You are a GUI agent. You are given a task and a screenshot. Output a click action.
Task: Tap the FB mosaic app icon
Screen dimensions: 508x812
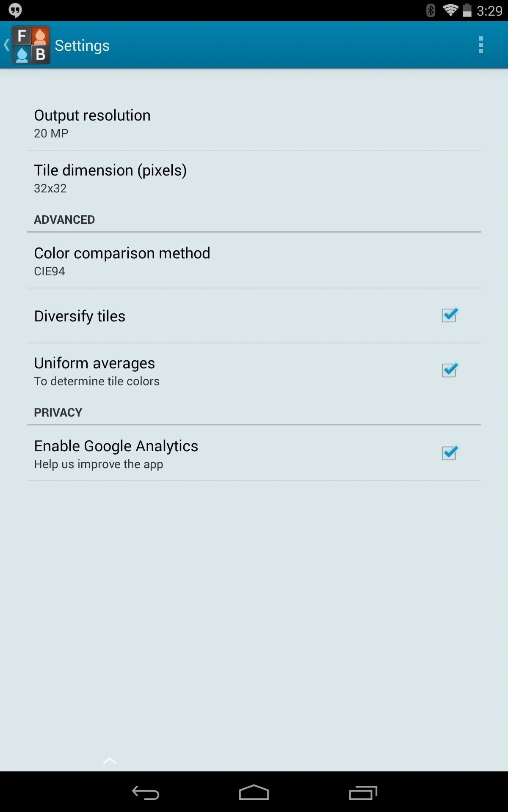(x=31, y=45)
